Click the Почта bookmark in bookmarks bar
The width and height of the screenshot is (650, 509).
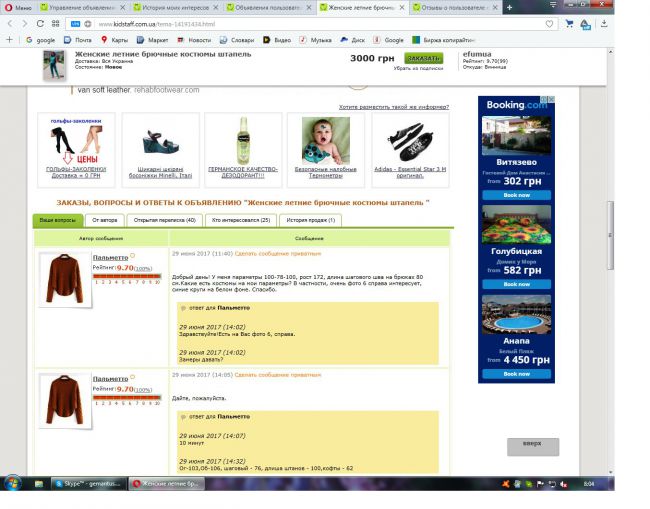coord(78,40)
